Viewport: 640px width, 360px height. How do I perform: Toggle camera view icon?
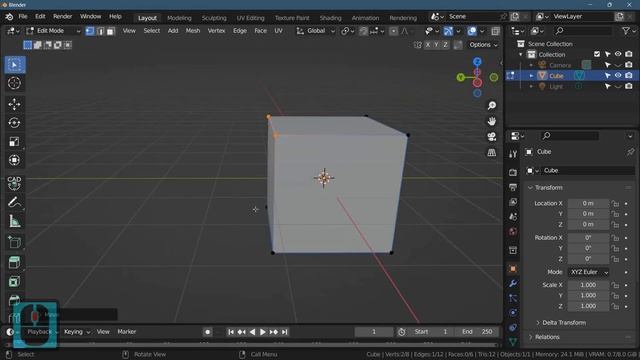492,137
